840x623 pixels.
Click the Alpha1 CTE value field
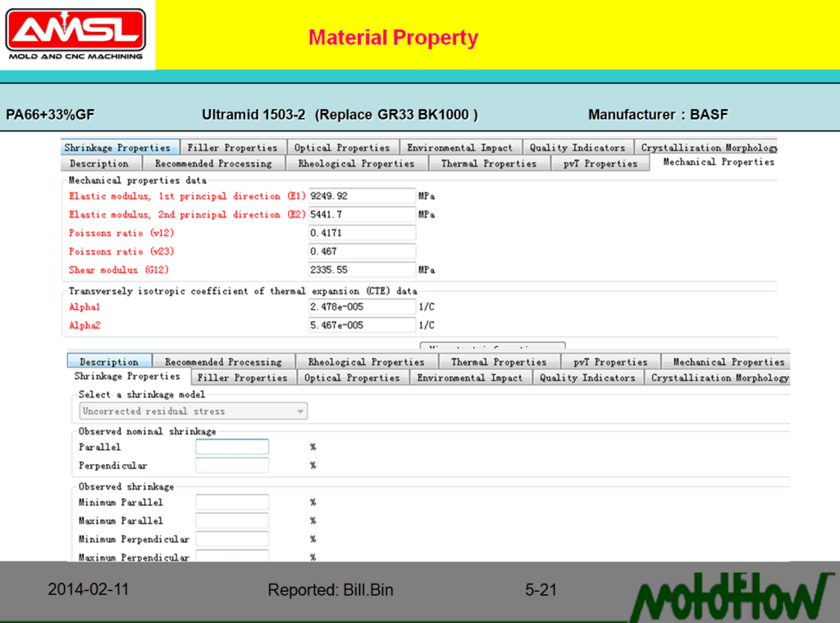pyautogui.click(x=362, y=307)
